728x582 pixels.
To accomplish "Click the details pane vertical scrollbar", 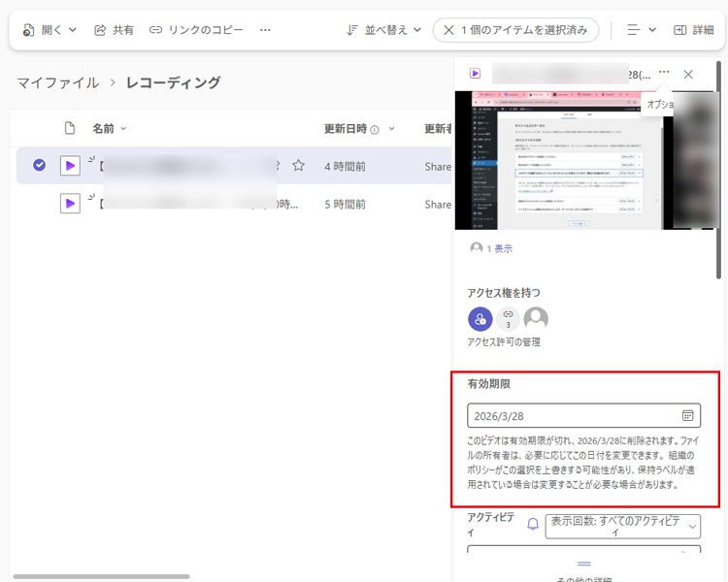I will coord(718,170).
